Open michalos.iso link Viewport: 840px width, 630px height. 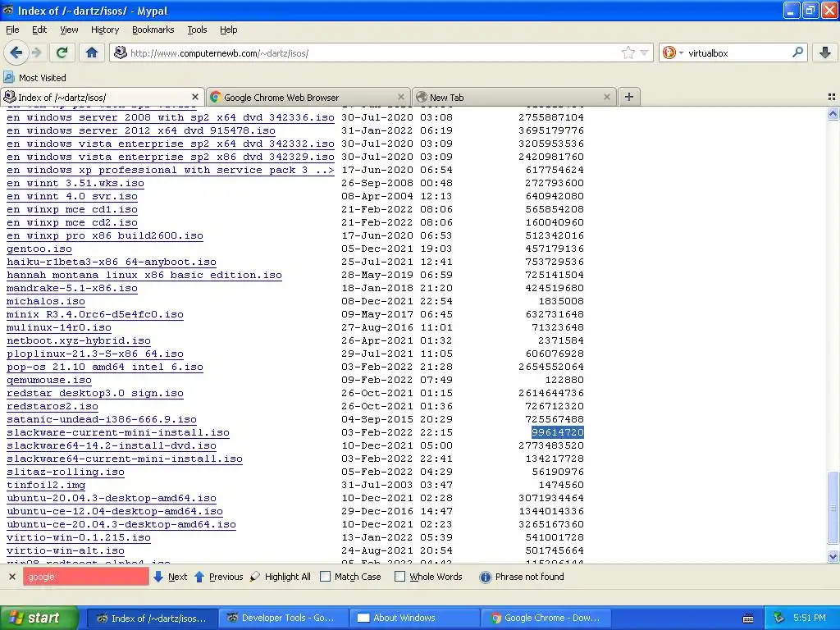click(x=46, y=301)
